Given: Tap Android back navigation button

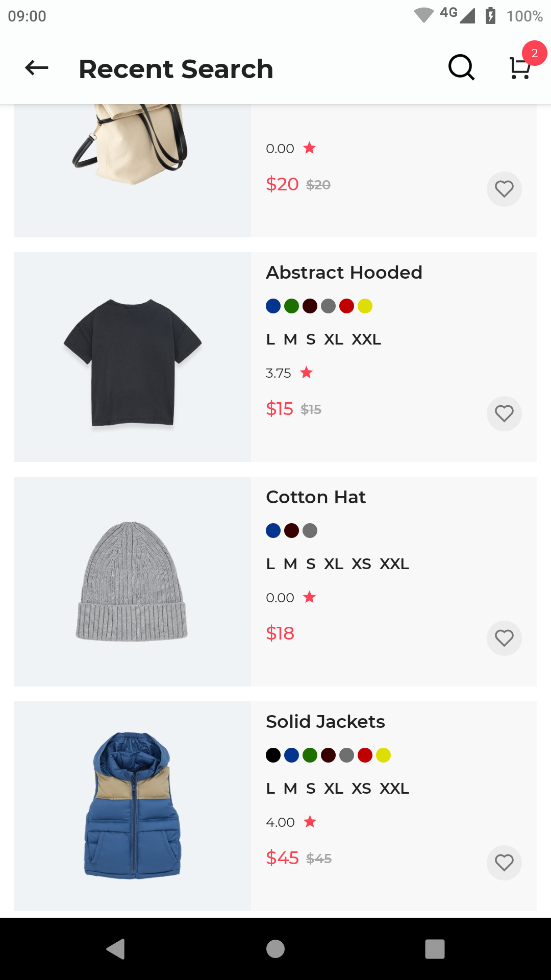Looking at the screenshot, I should [116, 949].
